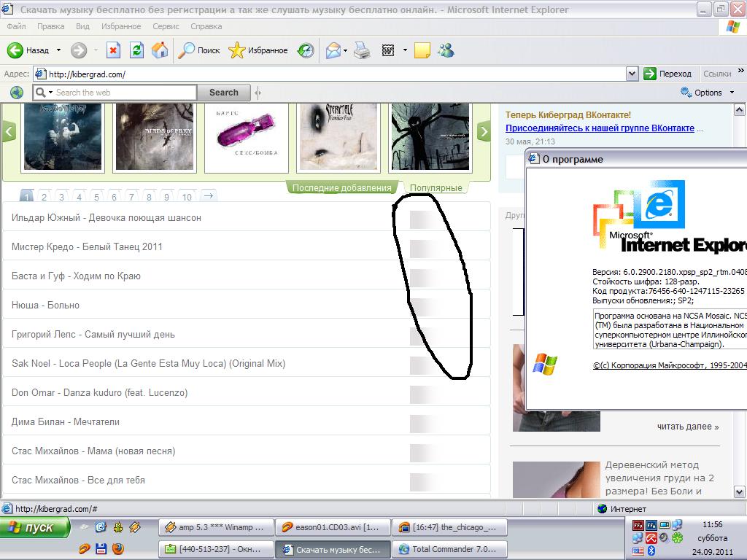Expand Options dropdown arrow
The image size is (747, 560).
732,93
